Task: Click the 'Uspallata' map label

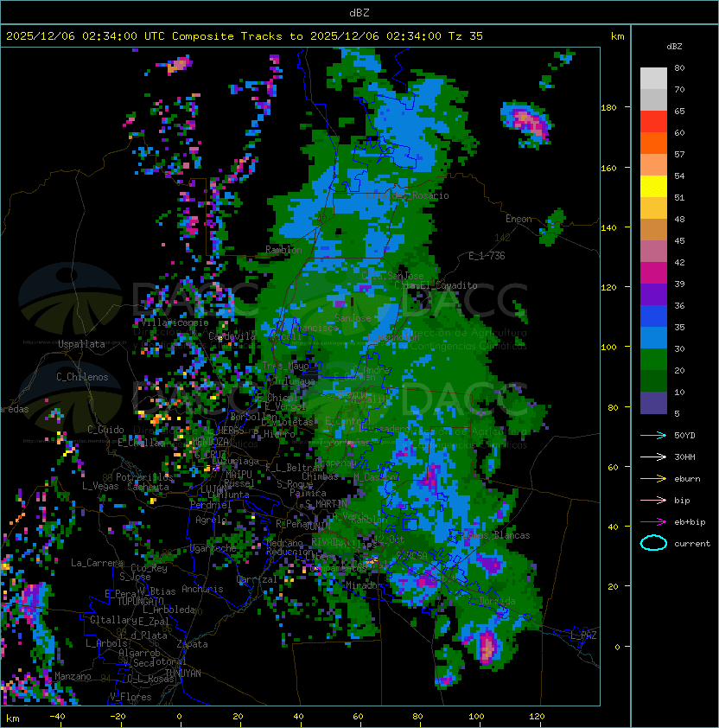Action: point(81,344)
